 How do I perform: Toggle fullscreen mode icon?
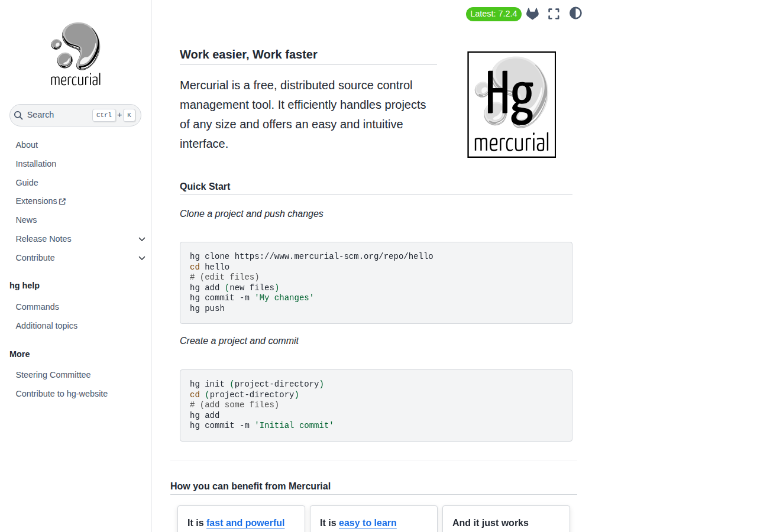point(554,14)
